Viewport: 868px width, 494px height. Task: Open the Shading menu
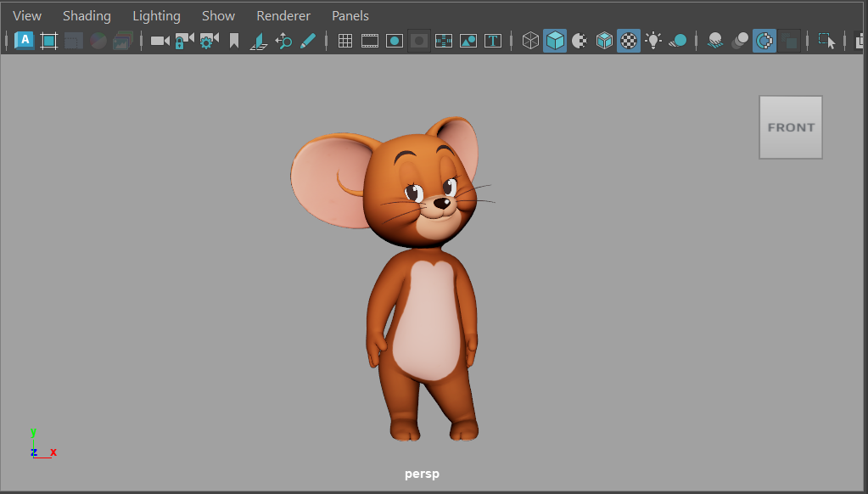click(x=87, y=16)
